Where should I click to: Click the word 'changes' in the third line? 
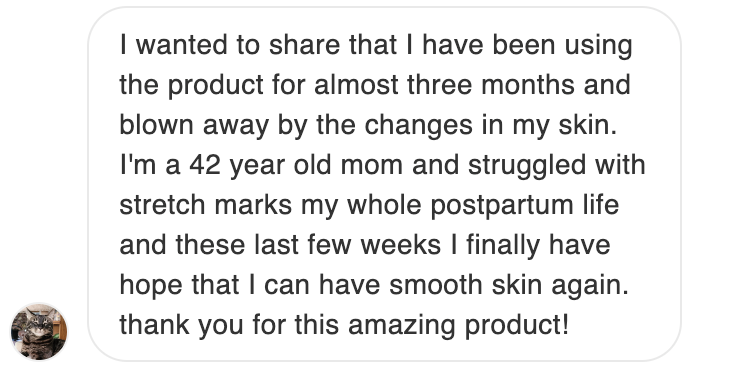click(x=419, y=127)
